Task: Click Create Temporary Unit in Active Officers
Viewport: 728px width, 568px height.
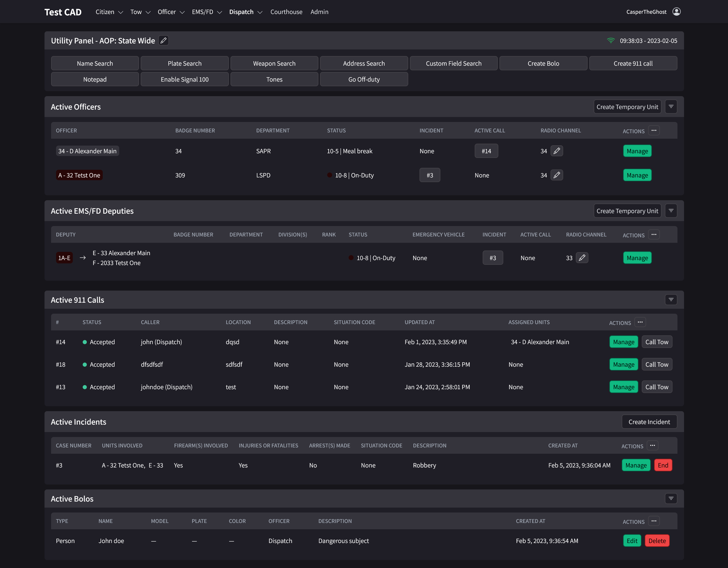Action: tap(627, 106)
